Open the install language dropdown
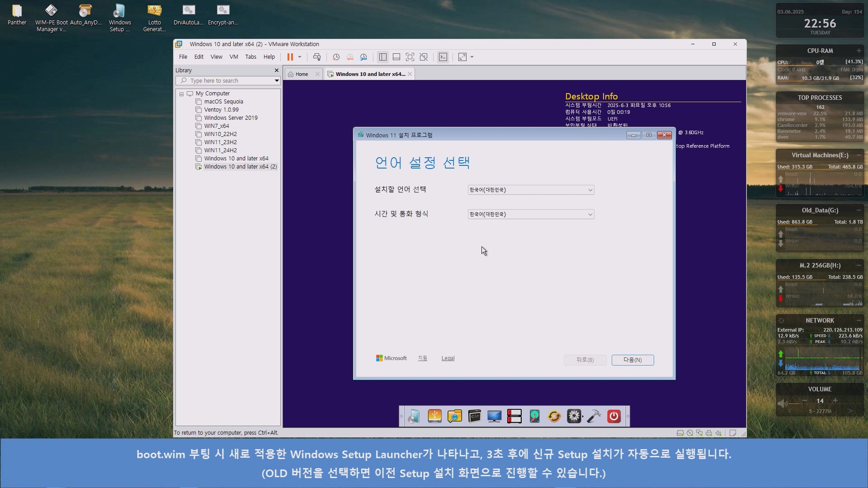Viewport: 868px width, 488px height. click(x=531, y=190)
